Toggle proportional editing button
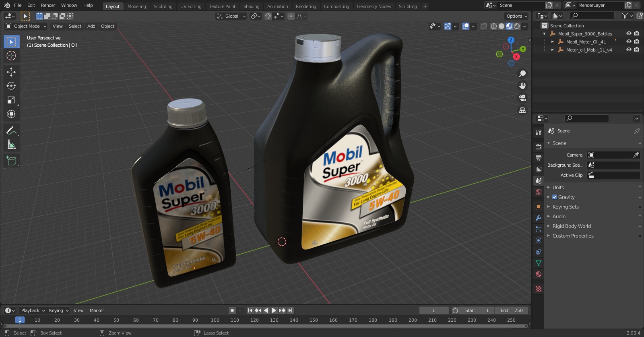This screenshot has height=337, width=644. [x=291, y=16]
